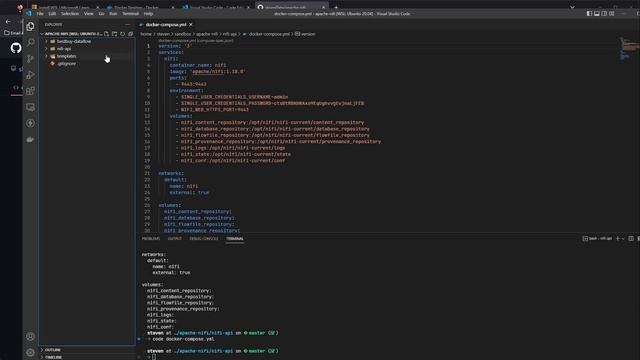
Task: Open the Source Control view
Action: click(x=30, y=59)
